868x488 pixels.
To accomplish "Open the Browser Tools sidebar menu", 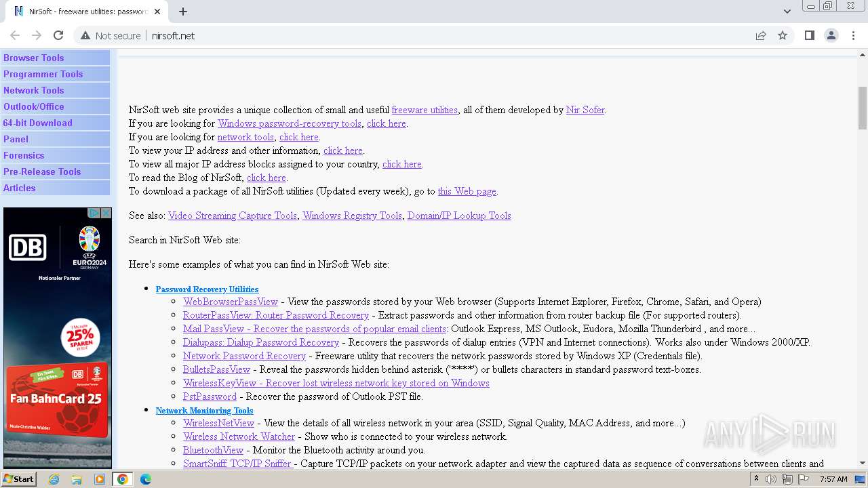I will tap(56, 58).
